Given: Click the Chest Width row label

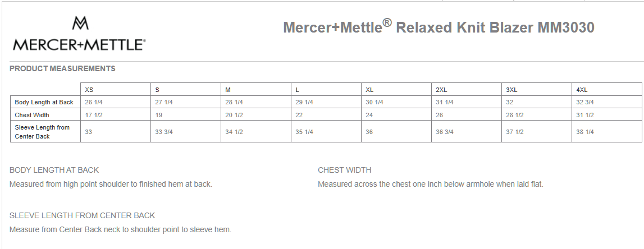Looking at the screenshot, I should (32, 115).
